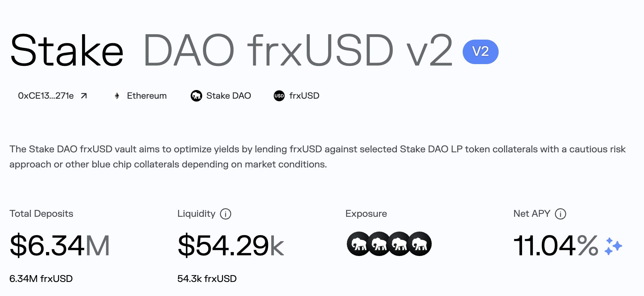644x296 pixels.
Task: Click the sparkle icon next to 11.04%
Action: tap(613, 246)
